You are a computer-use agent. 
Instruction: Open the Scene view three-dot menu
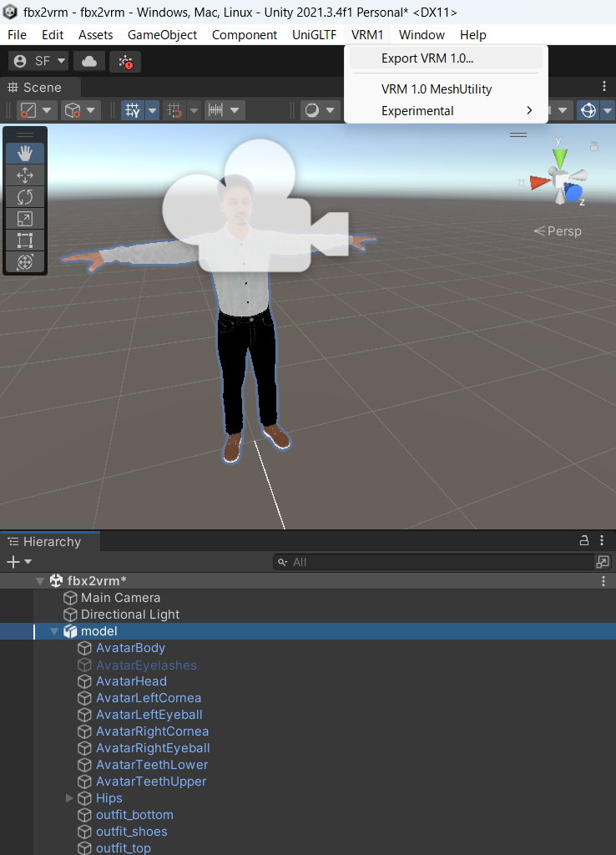click(x=604, y=86)
